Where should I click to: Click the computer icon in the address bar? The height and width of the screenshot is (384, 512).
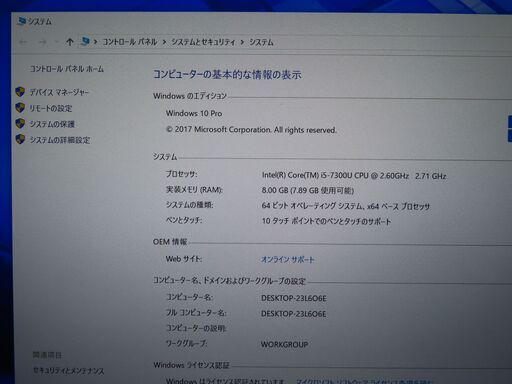85,41
